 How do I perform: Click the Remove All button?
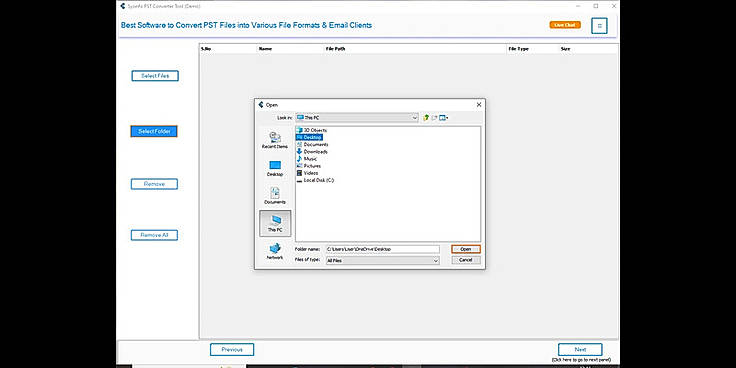[x=154, y=235]
